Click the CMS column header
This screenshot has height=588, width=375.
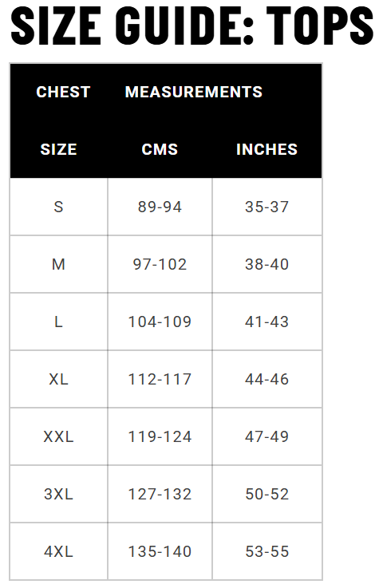pos(160,149)
